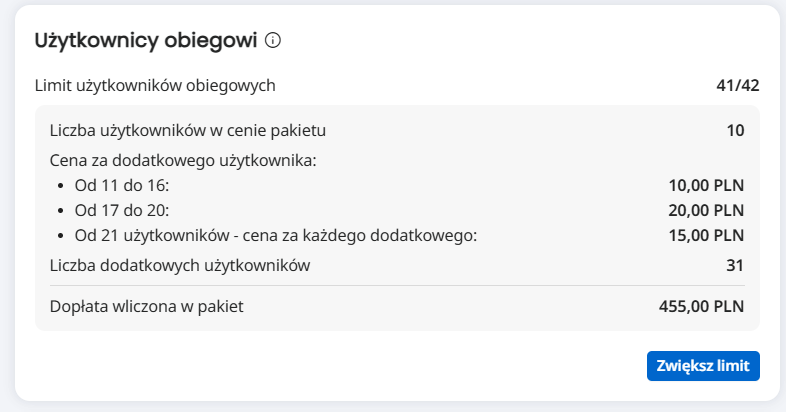Click the Od 17 do 20 list item
This screenshot has height=412, width=786.
[x=122, y=211]
